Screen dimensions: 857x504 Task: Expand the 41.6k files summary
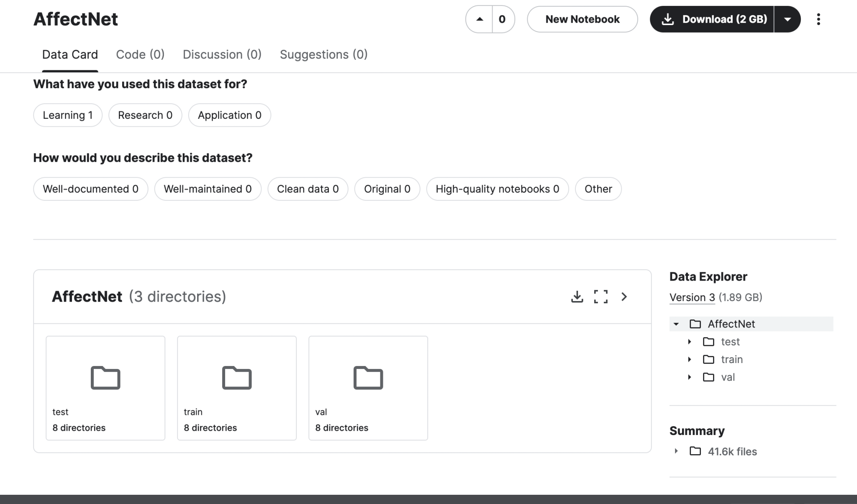(x=676, y=451)
